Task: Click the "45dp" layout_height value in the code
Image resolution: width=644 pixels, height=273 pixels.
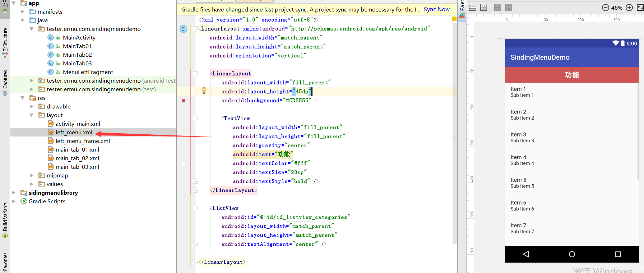Action: coord(302,92)
